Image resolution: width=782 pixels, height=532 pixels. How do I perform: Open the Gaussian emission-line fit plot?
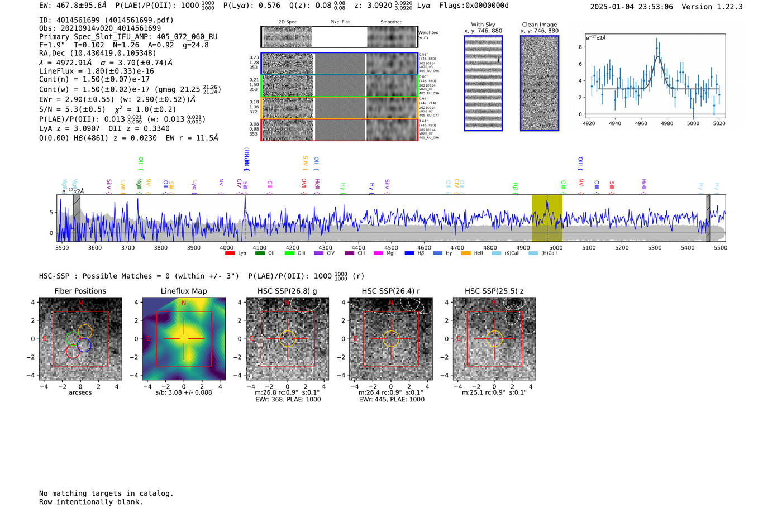pos(655,76)
